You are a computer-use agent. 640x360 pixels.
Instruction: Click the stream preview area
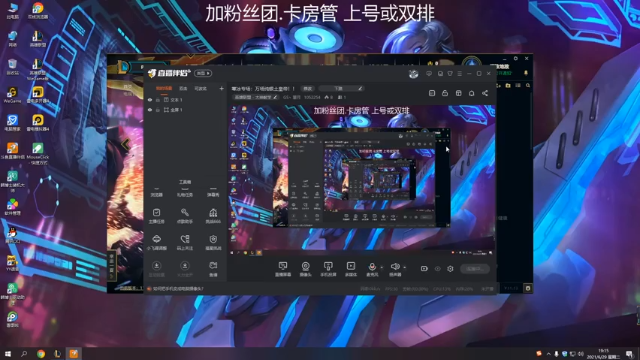(362, 180)
